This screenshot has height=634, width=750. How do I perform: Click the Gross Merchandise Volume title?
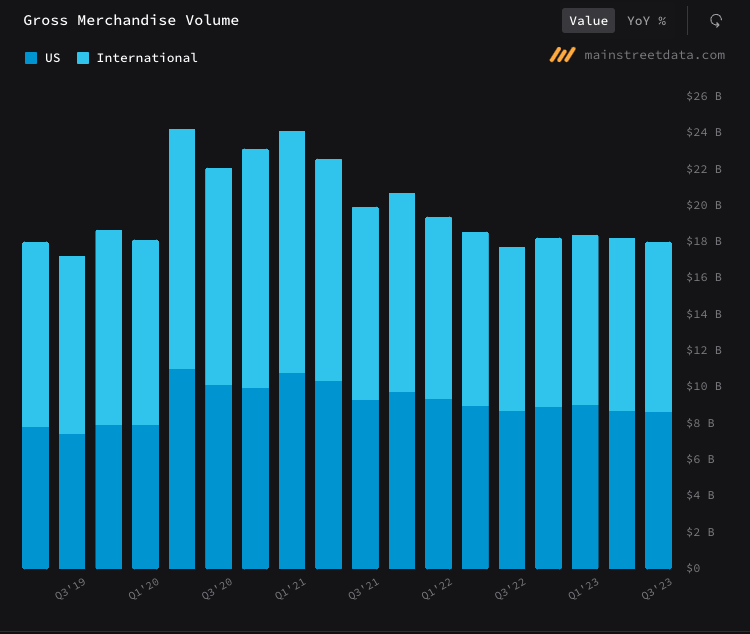tap(131, 20)
